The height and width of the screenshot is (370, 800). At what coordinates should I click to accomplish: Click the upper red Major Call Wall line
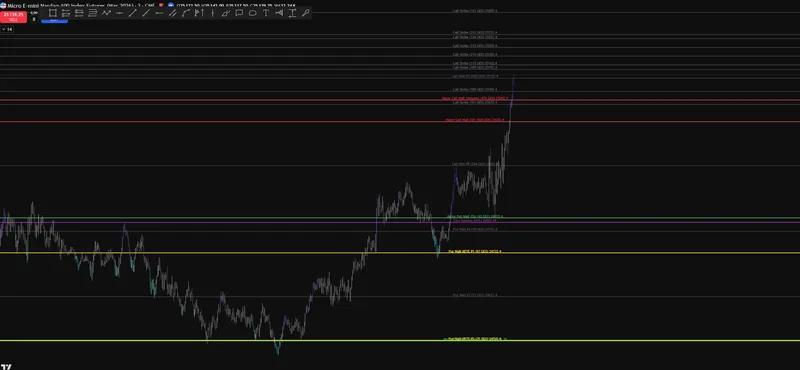tap(400, 100)
